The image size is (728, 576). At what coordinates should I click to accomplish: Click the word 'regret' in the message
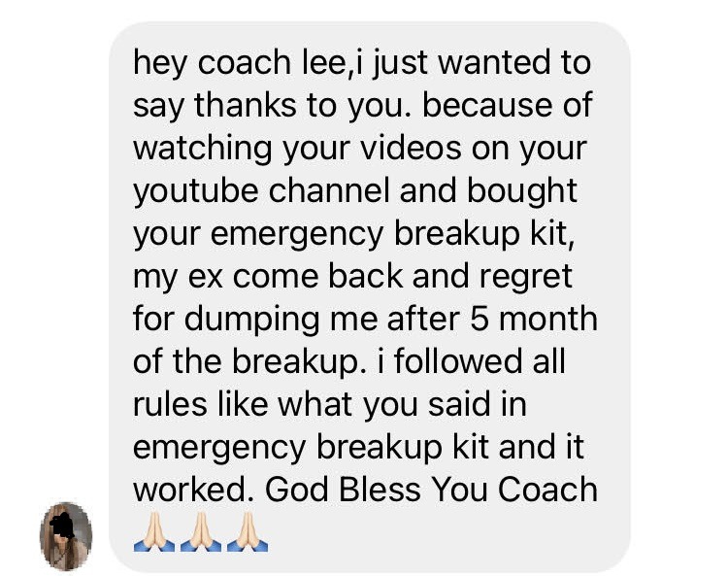pyautogui.click(x=525, y=277)
